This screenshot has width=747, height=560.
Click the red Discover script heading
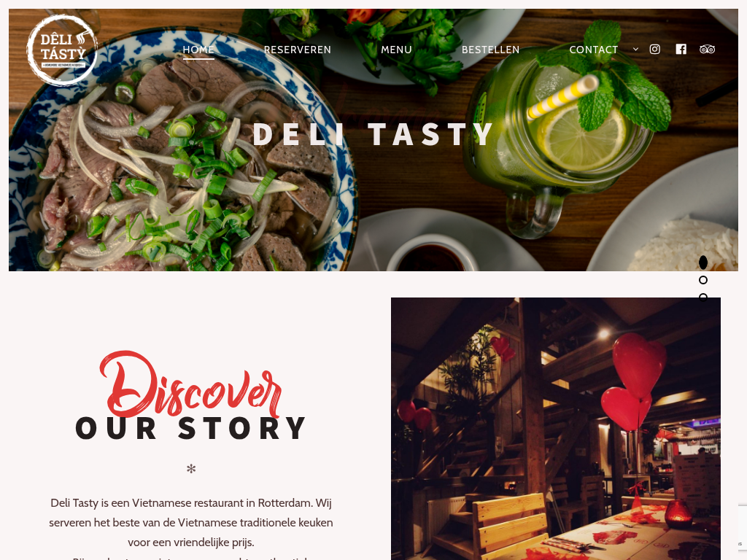tap(190, 384)
